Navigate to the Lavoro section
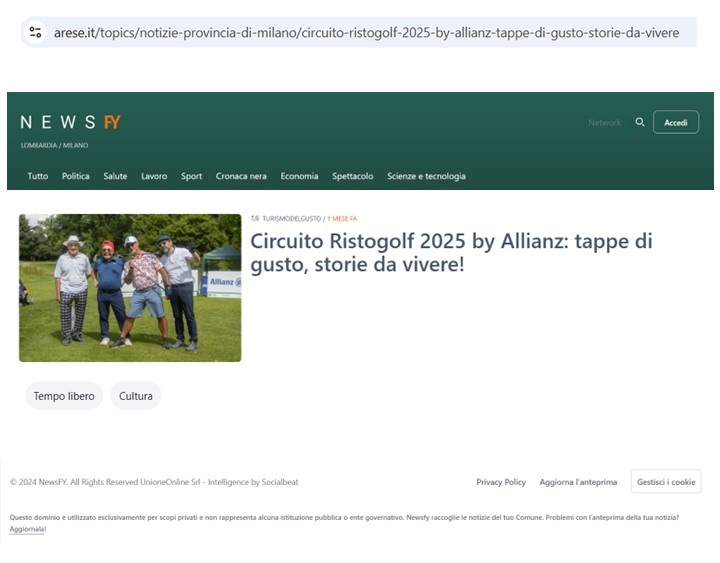This screenshot has height=563, width=720. click(x=154, y=176)
